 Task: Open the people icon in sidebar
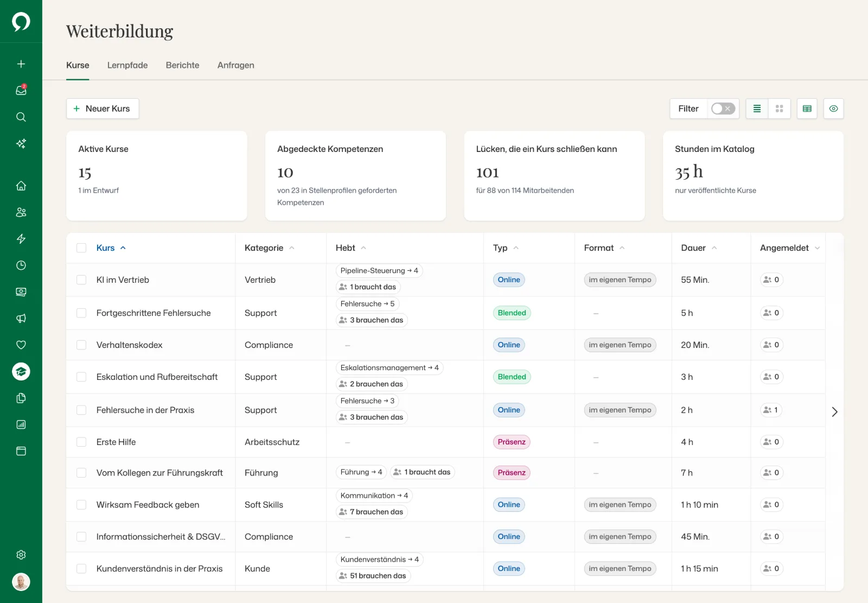pos(21,212)
